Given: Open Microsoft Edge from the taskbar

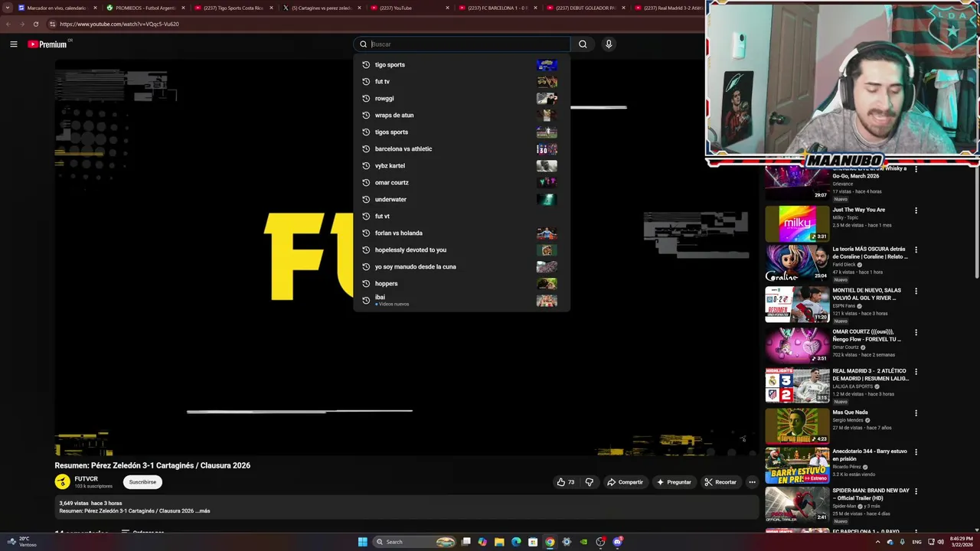Looking at the screenshot, I should tap(516, 542).
